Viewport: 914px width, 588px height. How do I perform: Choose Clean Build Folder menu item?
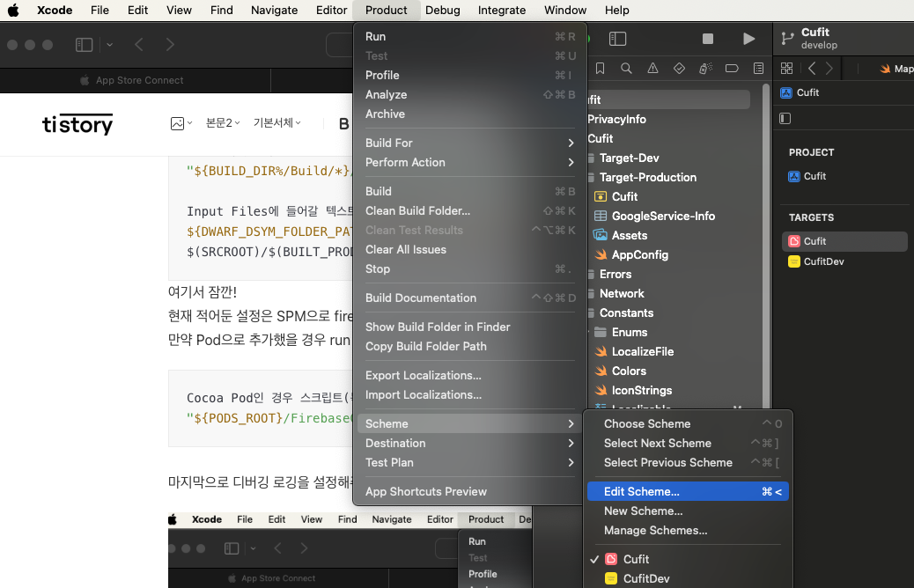(470, 210)
